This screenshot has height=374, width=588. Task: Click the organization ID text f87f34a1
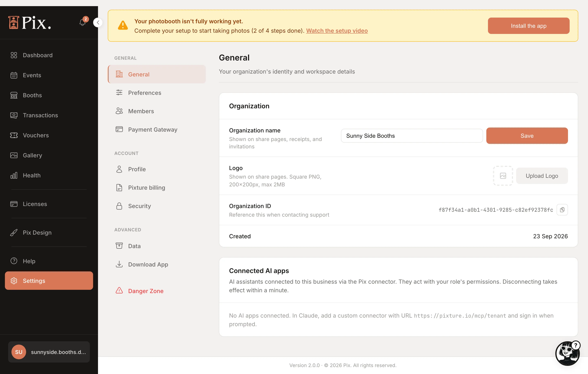tap(496, 210)
